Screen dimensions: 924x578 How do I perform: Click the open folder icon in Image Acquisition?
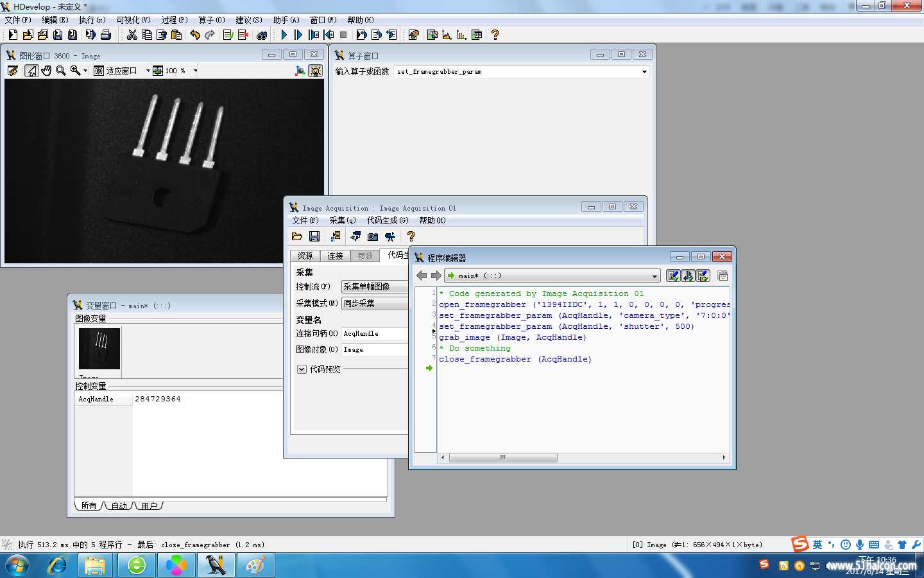pos(296,236)
